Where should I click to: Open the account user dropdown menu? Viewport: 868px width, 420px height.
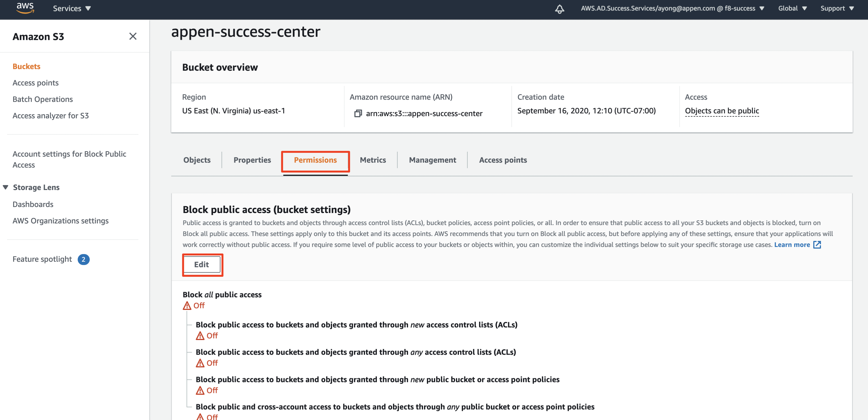click(672, 8)
